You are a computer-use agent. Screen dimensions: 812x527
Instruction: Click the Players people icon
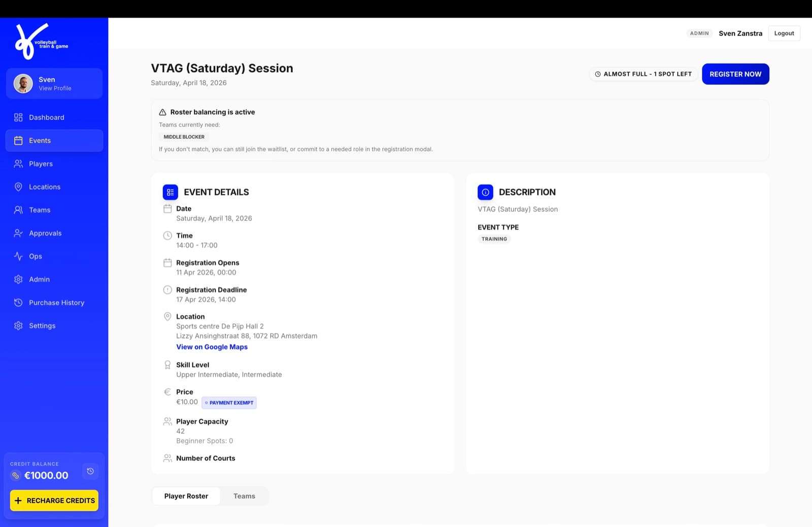click(x=18, y=164)
